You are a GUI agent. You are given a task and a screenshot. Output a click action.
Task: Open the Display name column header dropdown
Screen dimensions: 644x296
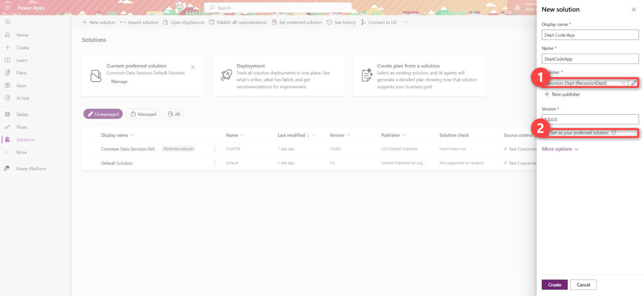coord(117,135)
